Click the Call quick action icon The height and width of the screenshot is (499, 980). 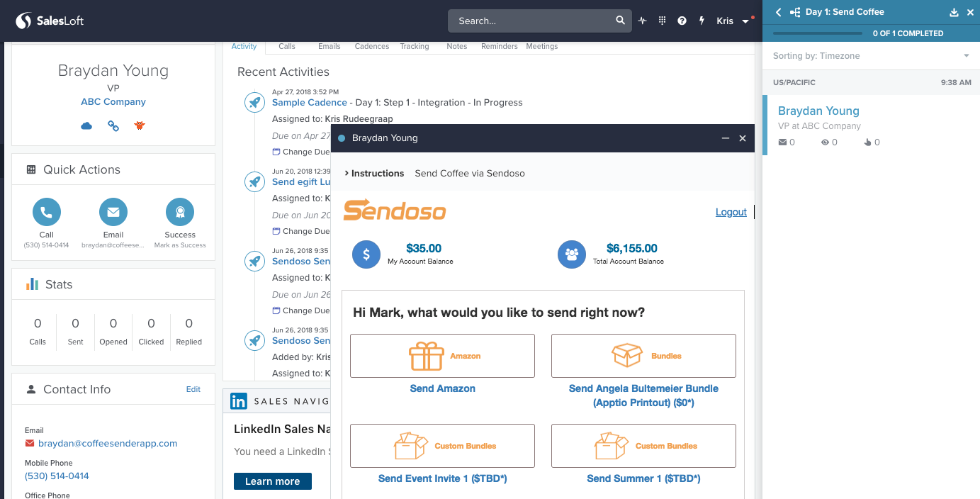47,212
